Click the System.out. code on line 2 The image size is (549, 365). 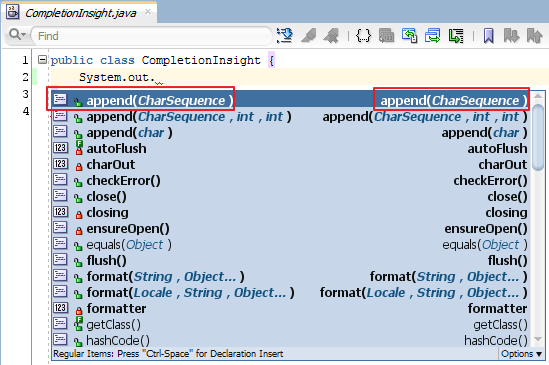click(x=117, y=77)
